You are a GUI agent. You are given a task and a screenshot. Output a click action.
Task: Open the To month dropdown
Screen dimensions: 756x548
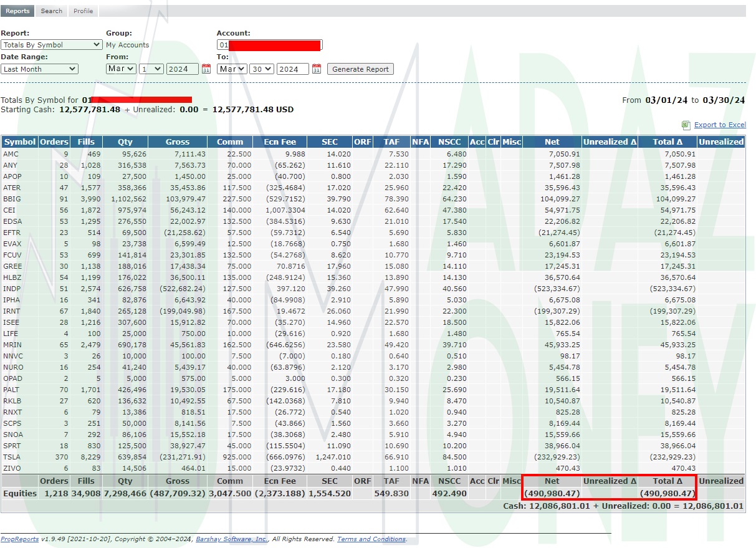click(231, 69)
